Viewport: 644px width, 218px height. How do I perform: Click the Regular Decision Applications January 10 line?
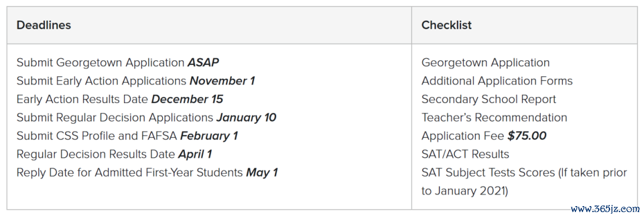point(146,117)
